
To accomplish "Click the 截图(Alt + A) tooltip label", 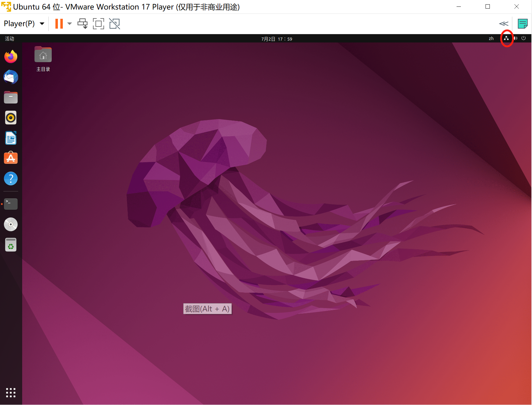I will click(208, 309).
